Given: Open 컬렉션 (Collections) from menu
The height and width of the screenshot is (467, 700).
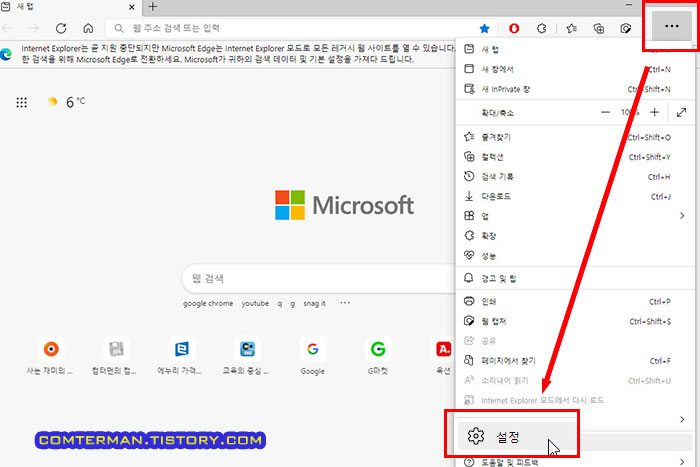Looking at the screenshot, I should click(x=575, y=157).
